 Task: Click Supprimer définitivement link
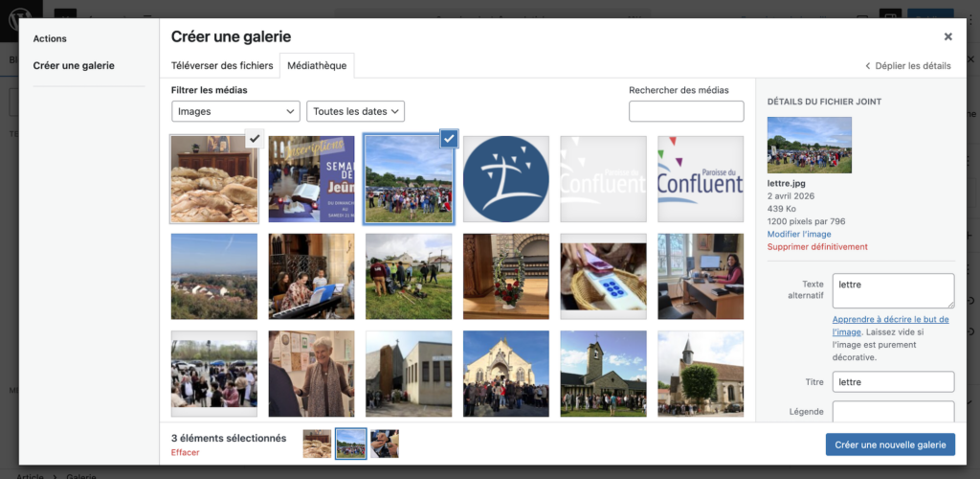click(x=817, y=246)
